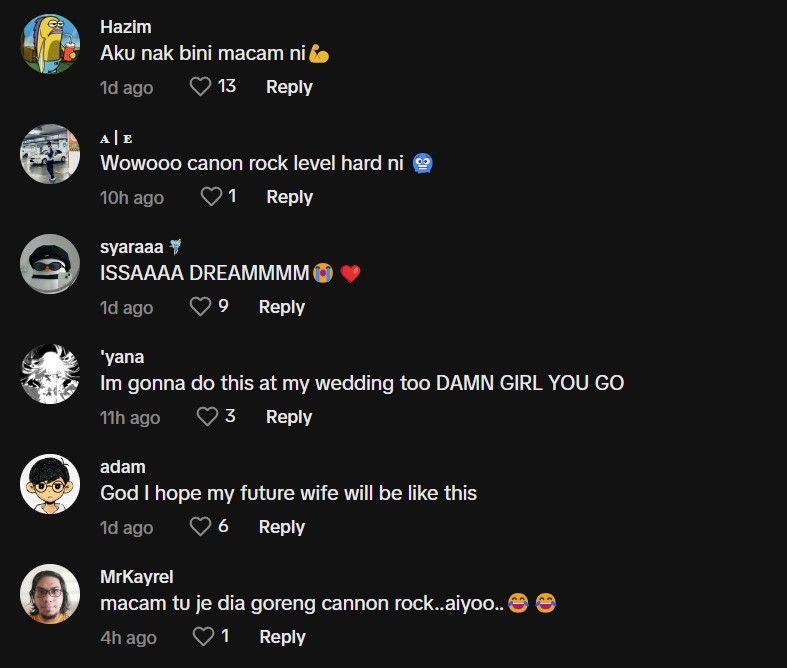Heart 'yana's wedding comment
Screen dimensions: 787x668
pos(207,417)
